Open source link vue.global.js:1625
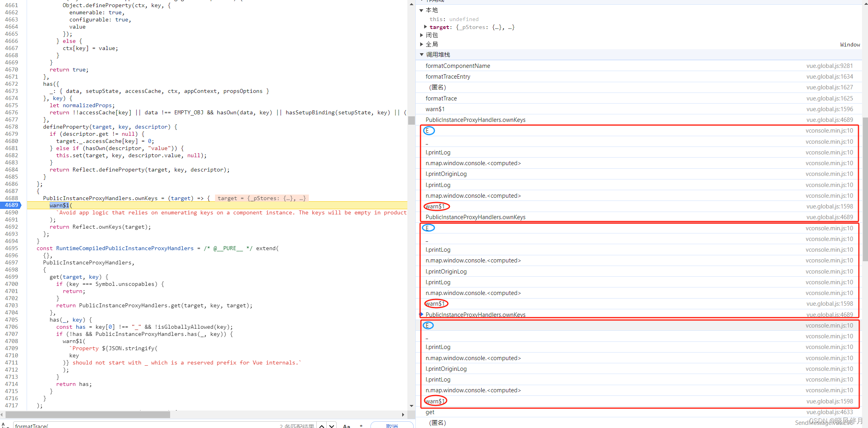The width and height of the screenshot is (868, 428). 829,98
